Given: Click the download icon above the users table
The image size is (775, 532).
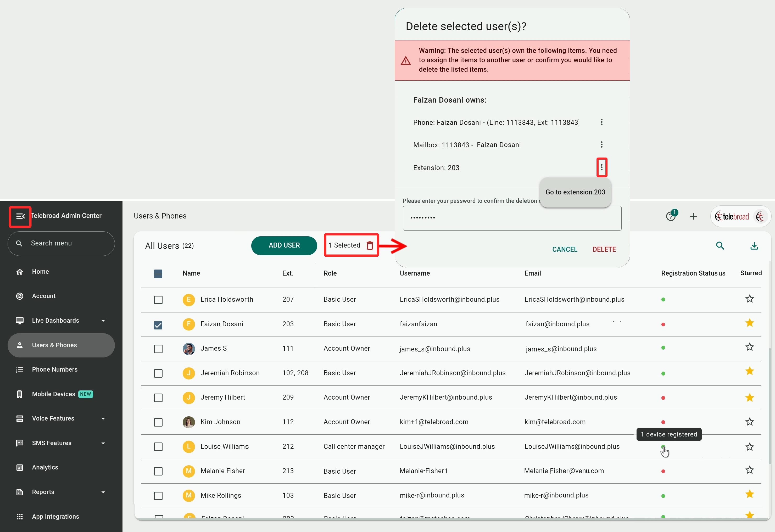Looking at the screenshot, I should click(754, 246).
